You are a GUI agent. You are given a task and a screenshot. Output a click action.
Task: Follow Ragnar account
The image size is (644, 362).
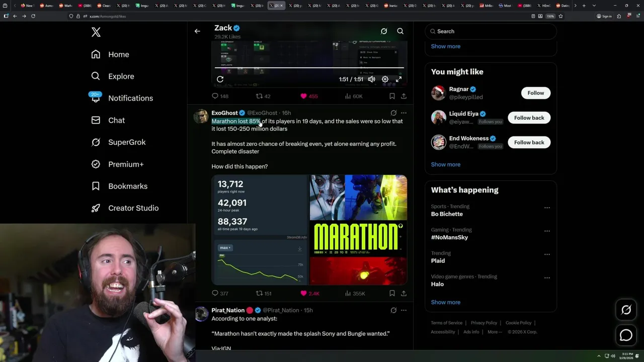[536, 93]
